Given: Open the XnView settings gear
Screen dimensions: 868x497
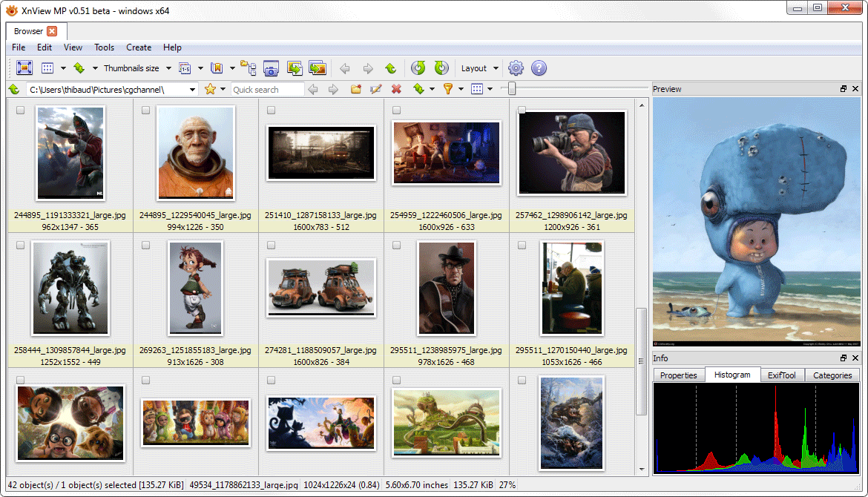Looking at the screenshot, I should click(x=516, y=68).
